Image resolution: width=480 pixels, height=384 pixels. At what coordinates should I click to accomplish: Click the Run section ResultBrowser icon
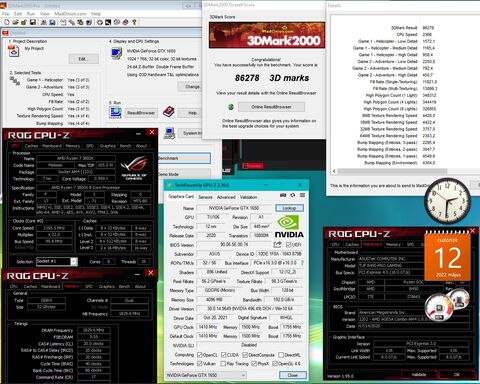point(115,112)
